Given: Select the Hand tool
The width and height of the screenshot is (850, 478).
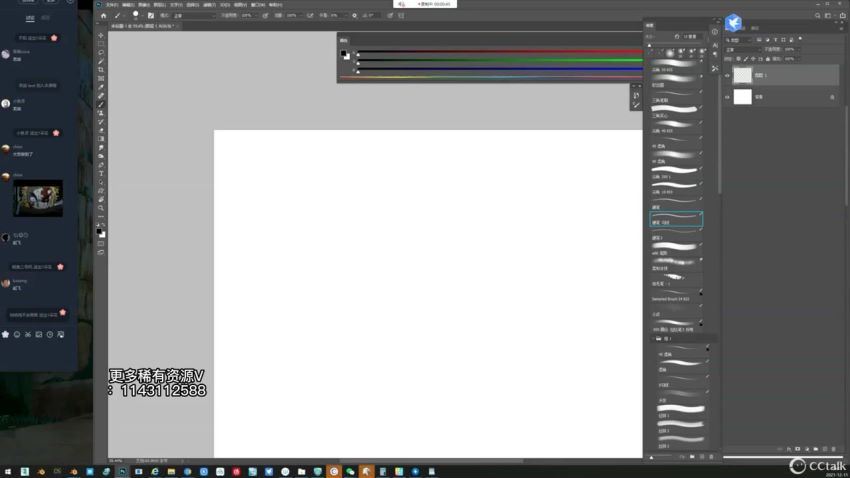Looking at the screenshot, I should [101, 199].
